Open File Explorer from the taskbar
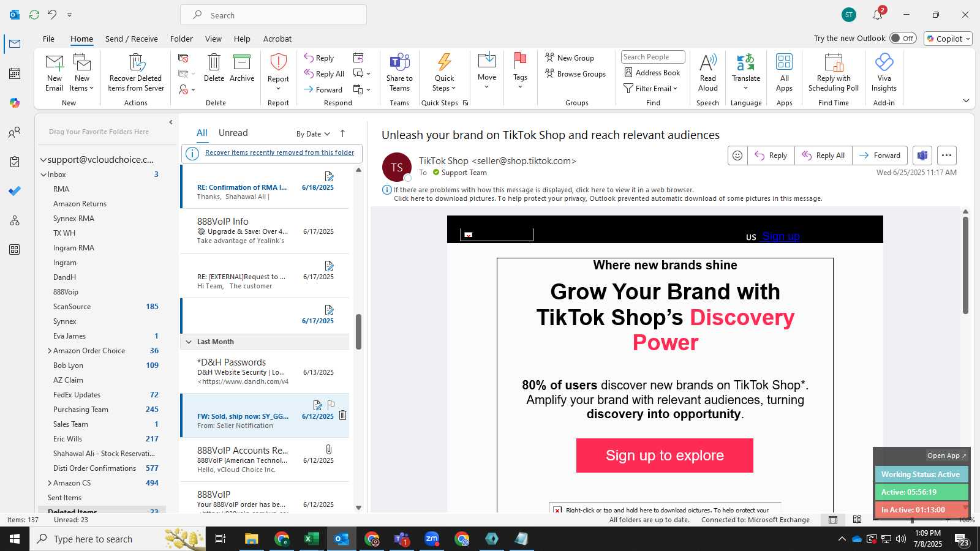The width and height of the screenshot is (980, 551). pyautogui.click(x=251, y=539)
